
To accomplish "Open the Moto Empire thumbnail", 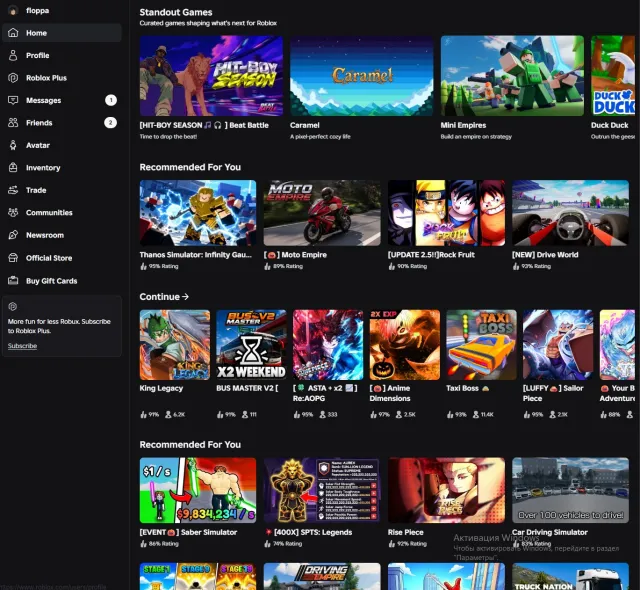I will pos(322,213).
